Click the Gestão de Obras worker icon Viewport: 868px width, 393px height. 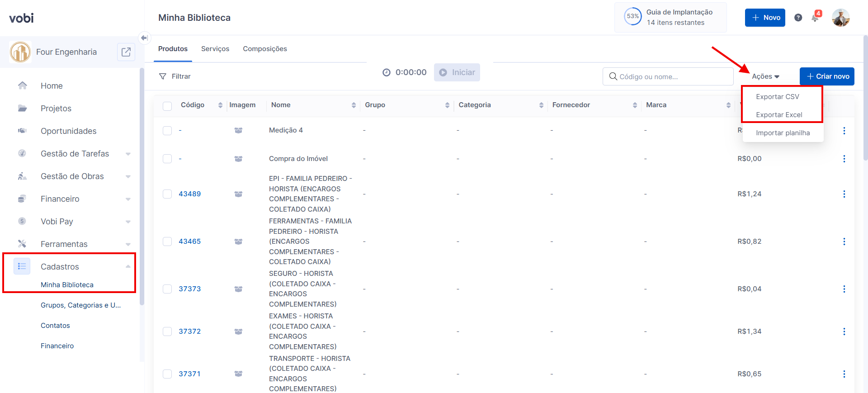pos(22,176)
